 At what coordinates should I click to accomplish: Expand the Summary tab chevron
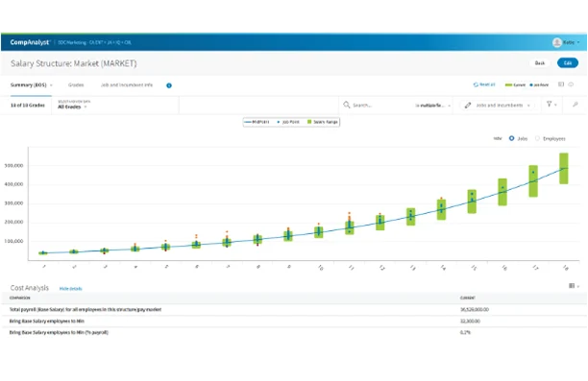tap(51, 85)
